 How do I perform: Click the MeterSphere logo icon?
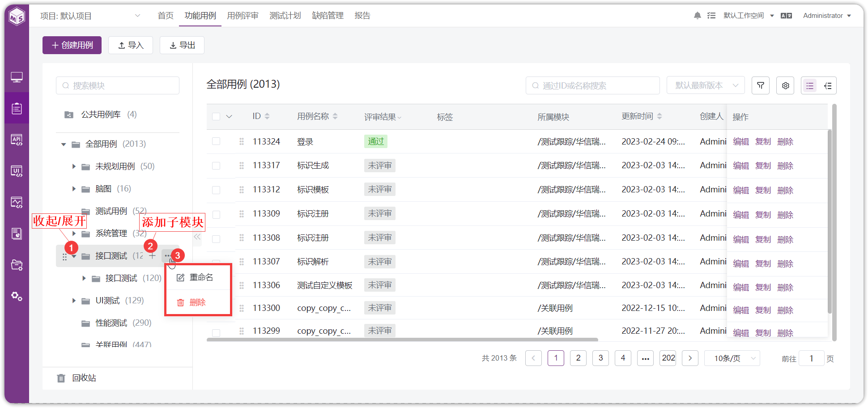[x=17, y=17]
